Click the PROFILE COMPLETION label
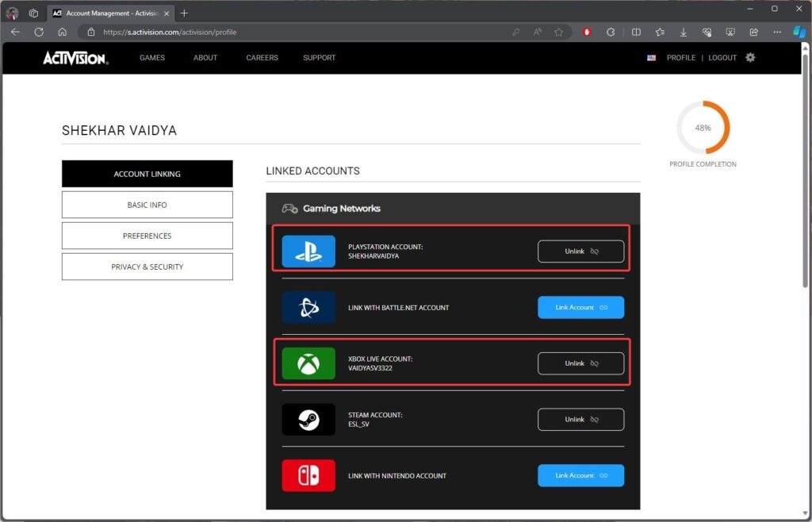The width and height of the screenshot is (812, 522). (x=703, y=164)
